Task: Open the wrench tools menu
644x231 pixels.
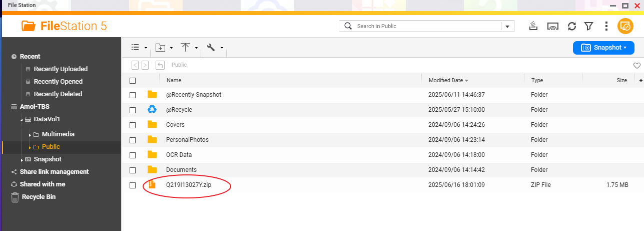Action: coord(211,48)
